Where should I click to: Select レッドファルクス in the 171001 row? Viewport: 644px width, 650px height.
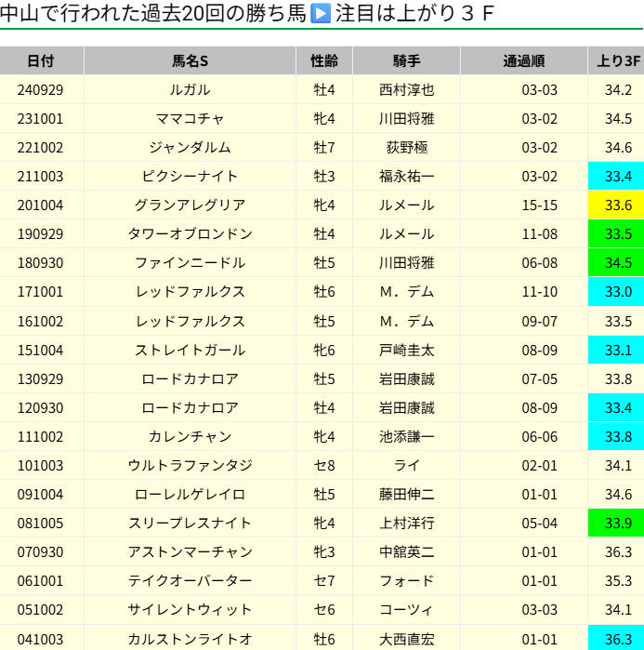190,291
